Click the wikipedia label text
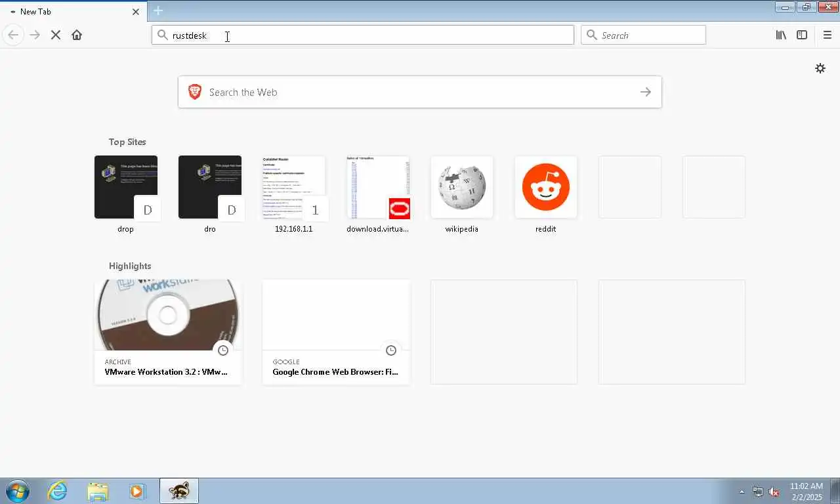 [462, 229]
